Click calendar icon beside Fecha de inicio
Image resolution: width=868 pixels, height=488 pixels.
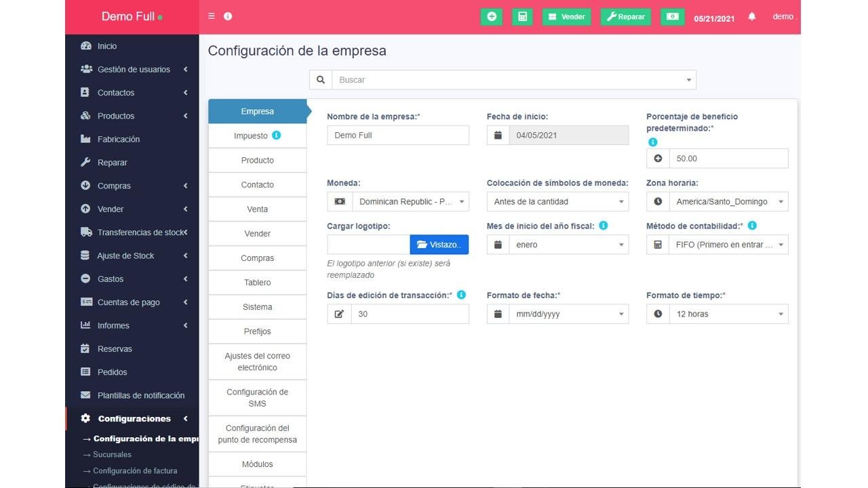tap(498, 136)
